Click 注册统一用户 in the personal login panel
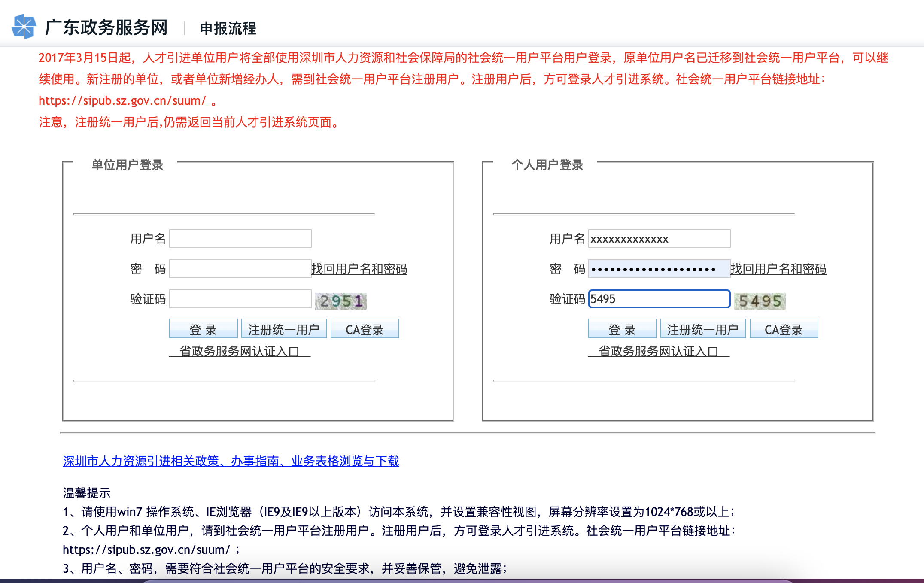Screen dimensions: 924x583 [x=703, y=328]
